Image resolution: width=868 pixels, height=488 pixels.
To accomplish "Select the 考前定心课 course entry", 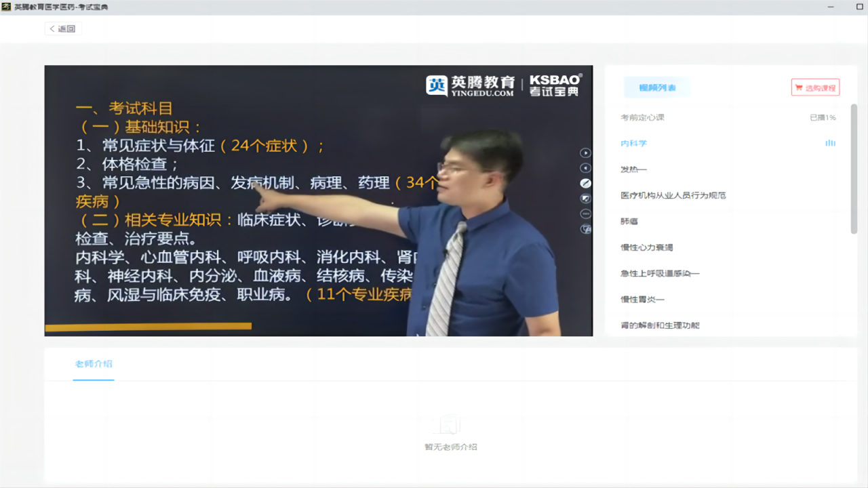I will click(642, 117).
